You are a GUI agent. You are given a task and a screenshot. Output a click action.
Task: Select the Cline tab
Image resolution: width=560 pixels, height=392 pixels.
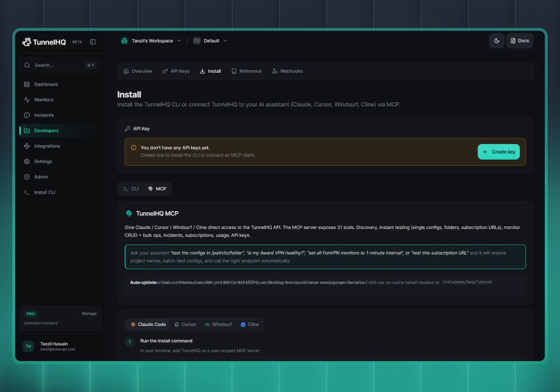pos(250,324)
